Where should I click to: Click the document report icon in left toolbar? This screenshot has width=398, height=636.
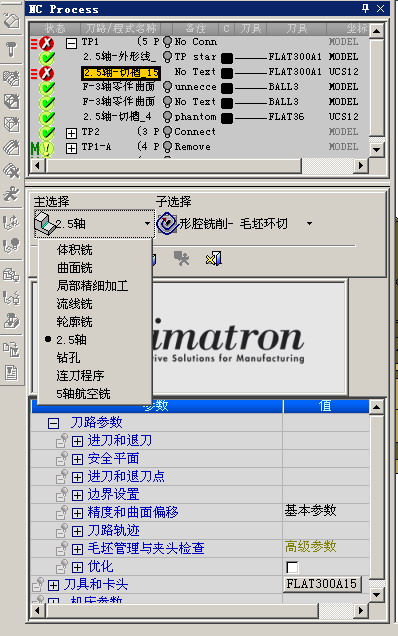pyautogui.click(x=11, y=372)
